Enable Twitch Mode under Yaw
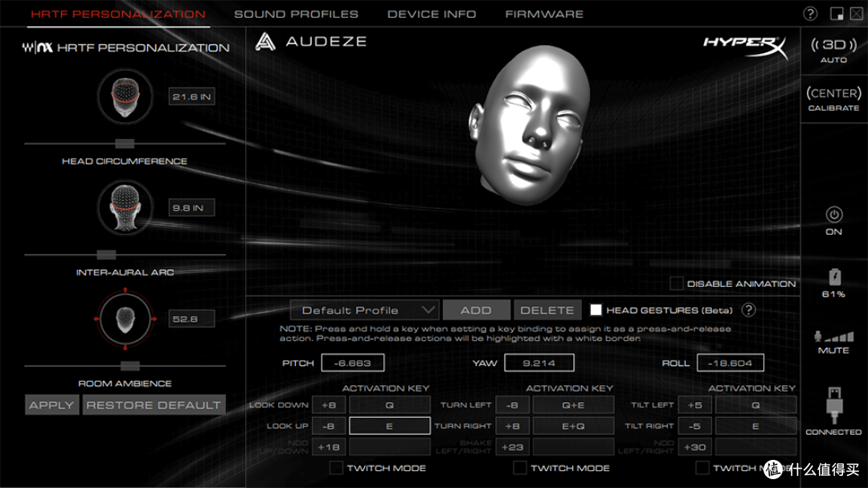This screenshot has width=868, height=488. [519, 468]
